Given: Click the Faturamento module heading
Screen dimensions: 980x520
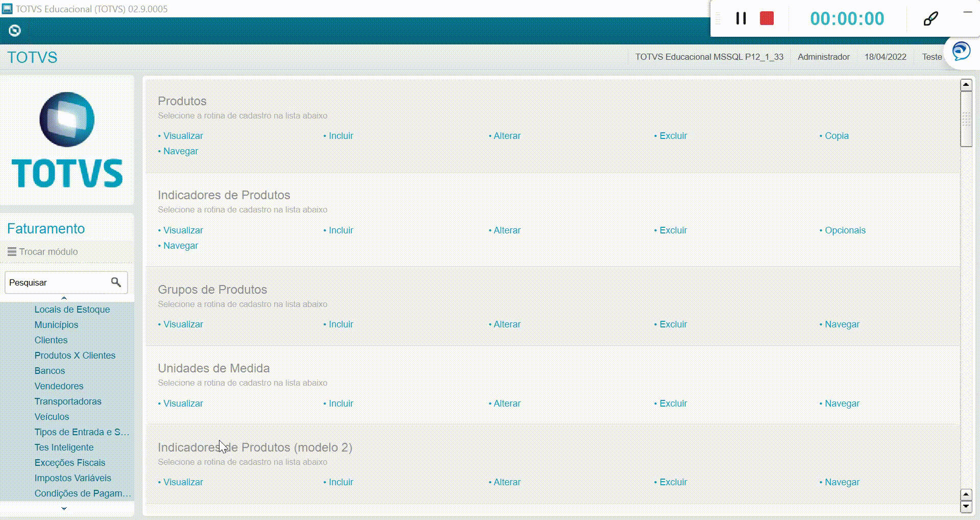Looking at the screenshot, I should 46,228.
